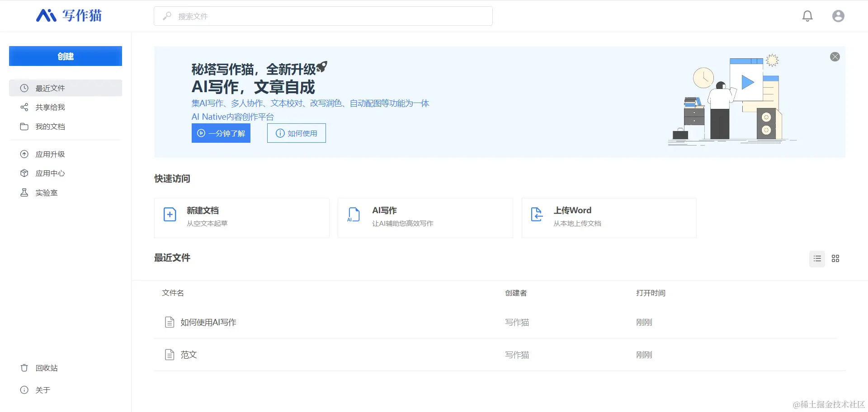Click the search files input field

coord(323,16)
